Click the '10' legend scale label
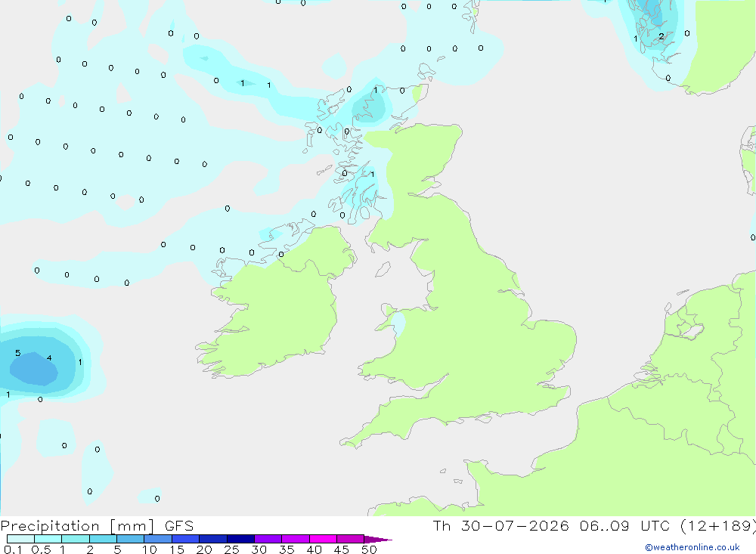The height and width of the screenshot is (554, 756). (150, 549)
